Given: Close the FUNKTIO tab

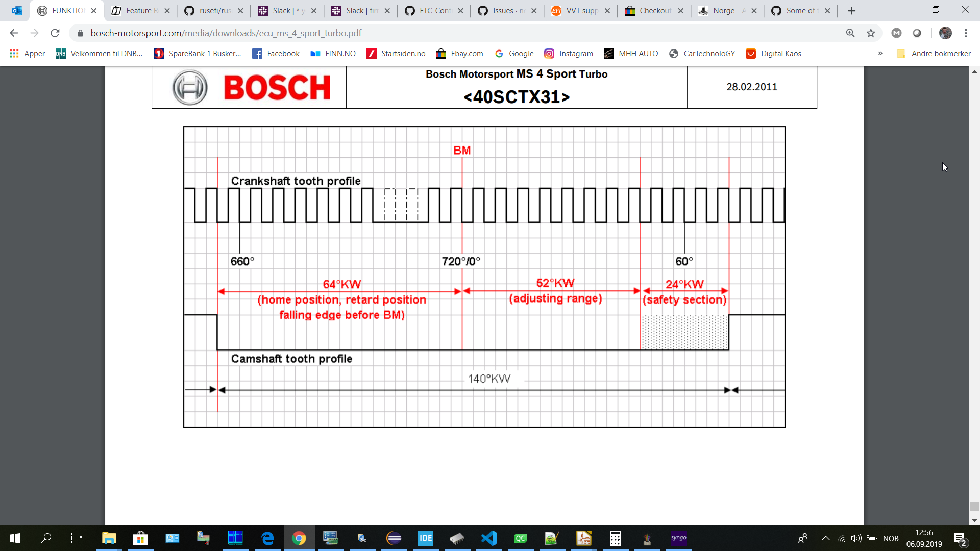Looking at the screenshot, I should click(94, 11).
